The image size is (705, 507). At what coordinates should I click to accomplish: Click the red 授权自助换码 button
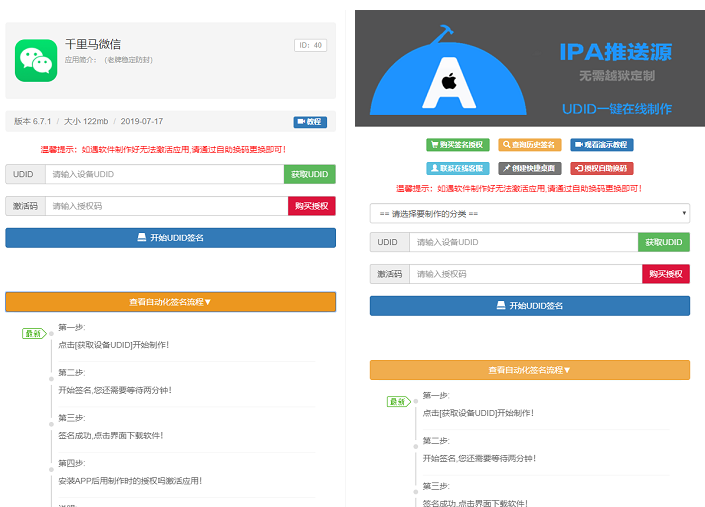601,168
